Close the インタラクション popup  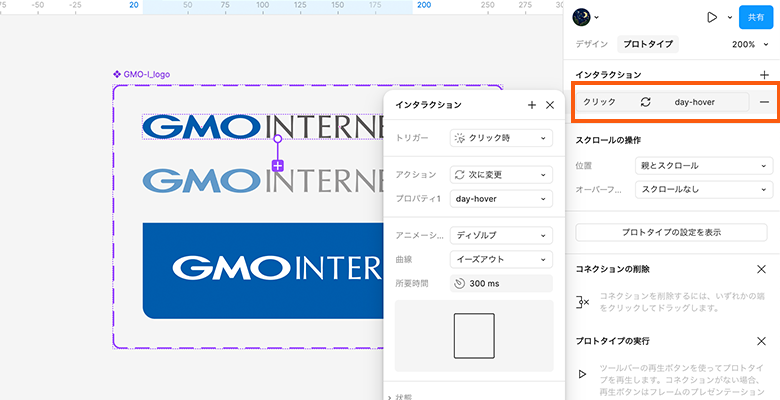click(x=550, y=105)
